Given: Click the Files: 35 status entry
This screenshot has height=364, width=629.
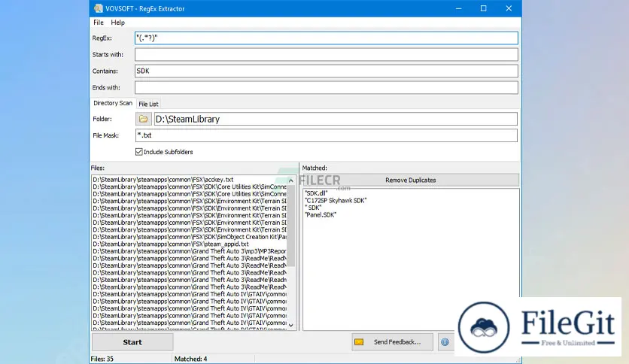Looking at the screenshot, I should pyautogui.click(x=102, y=359).
